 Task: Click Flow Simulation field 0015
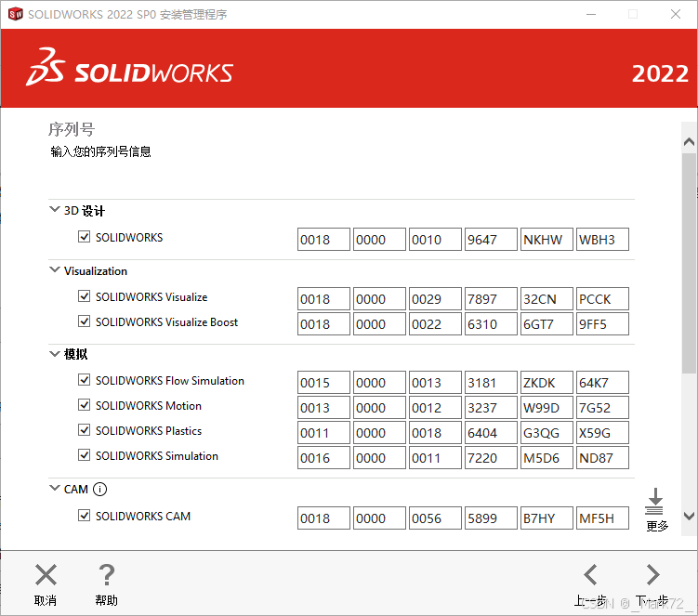pyautogui.click(x=323, y=383)
